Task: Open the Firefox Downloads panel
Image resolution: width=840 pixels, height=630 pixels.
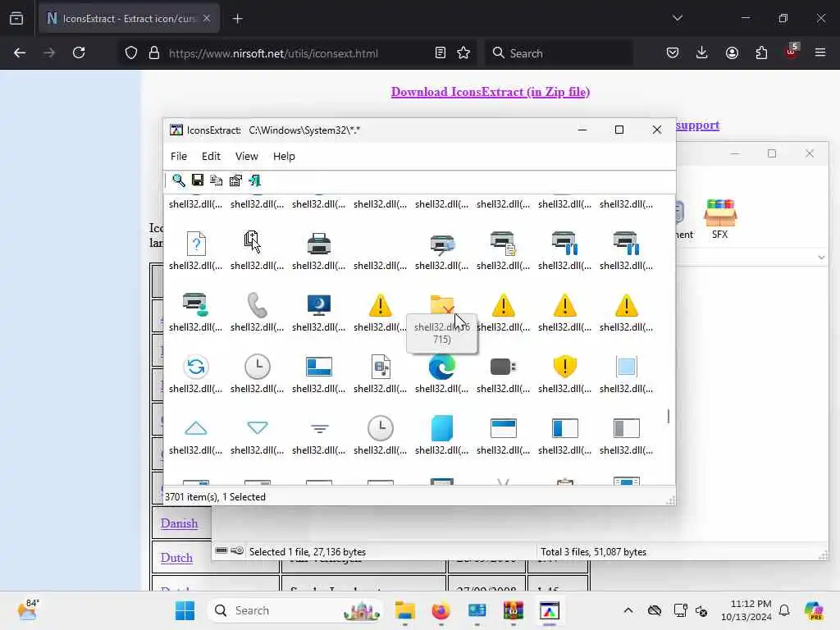Action: 702,52
